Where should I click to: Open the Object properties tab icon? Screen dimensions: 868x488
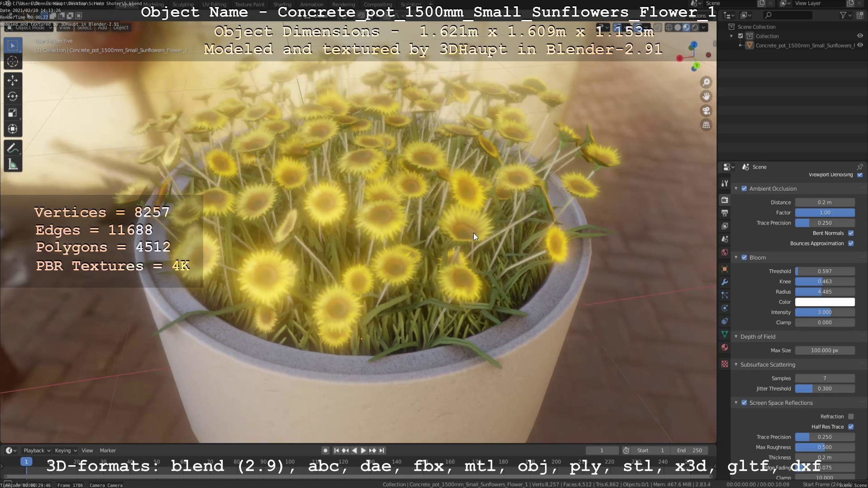point(725,269)
